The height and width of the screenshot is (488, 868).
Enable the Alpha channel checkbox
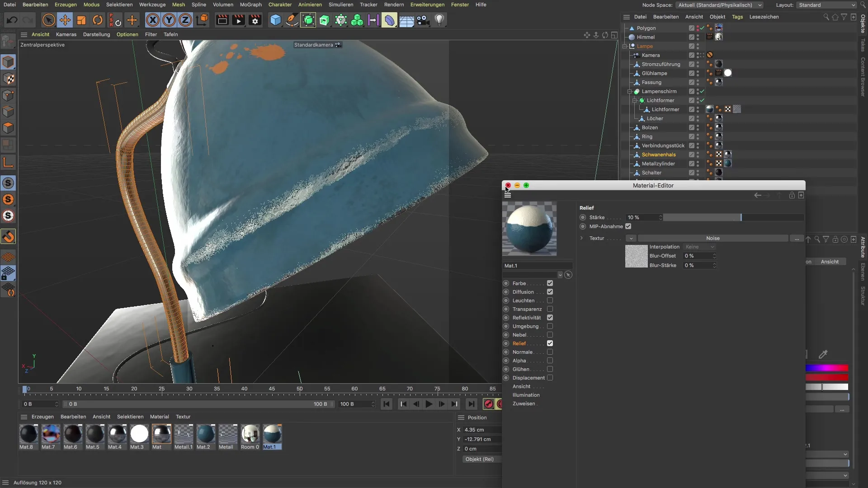tap(550, 361)
